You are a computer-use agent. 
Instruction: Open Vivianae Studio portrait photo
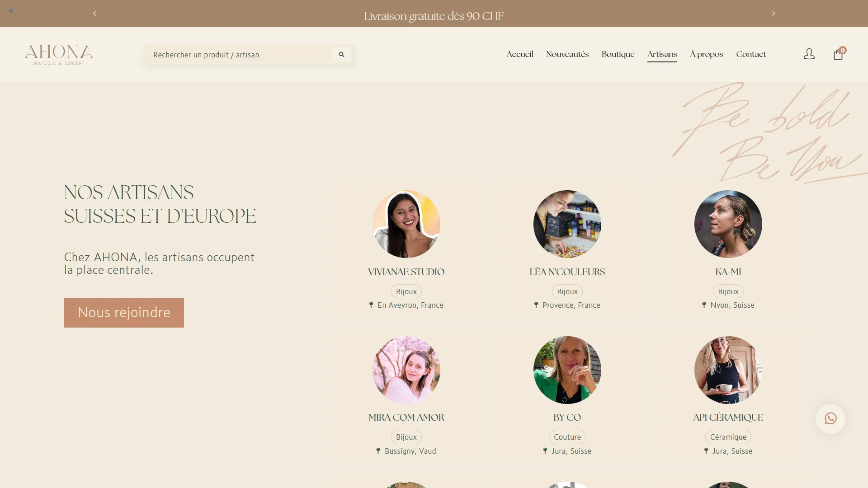pos(406,224)
